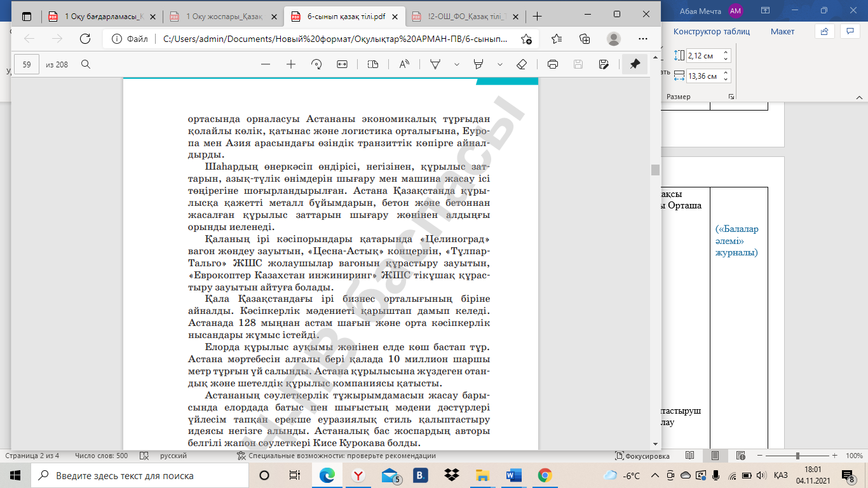Open the find-in-PDF search magnifier icon

(x=86, y=64)
